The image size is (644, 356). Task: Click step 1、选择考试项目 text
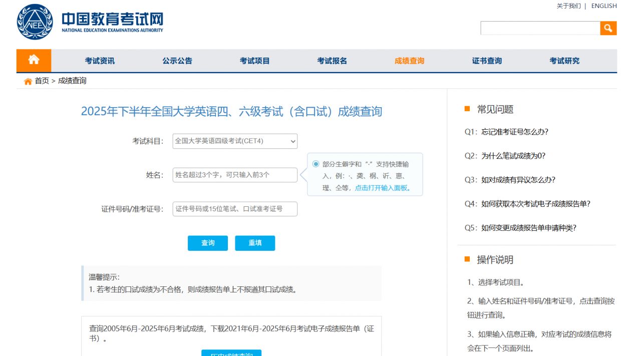coord(496,282)
